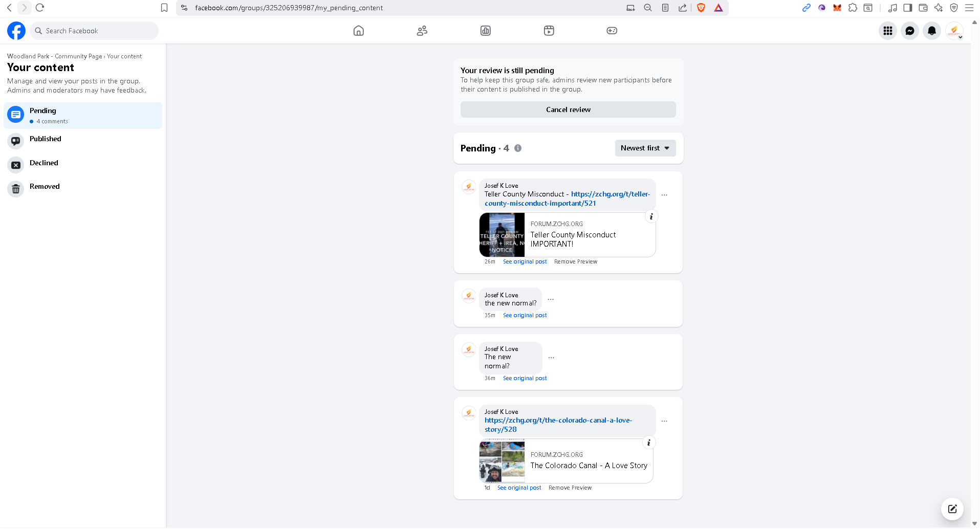Open the Friends icon in top navigation

pyautogui.click(x=422, y=31)
